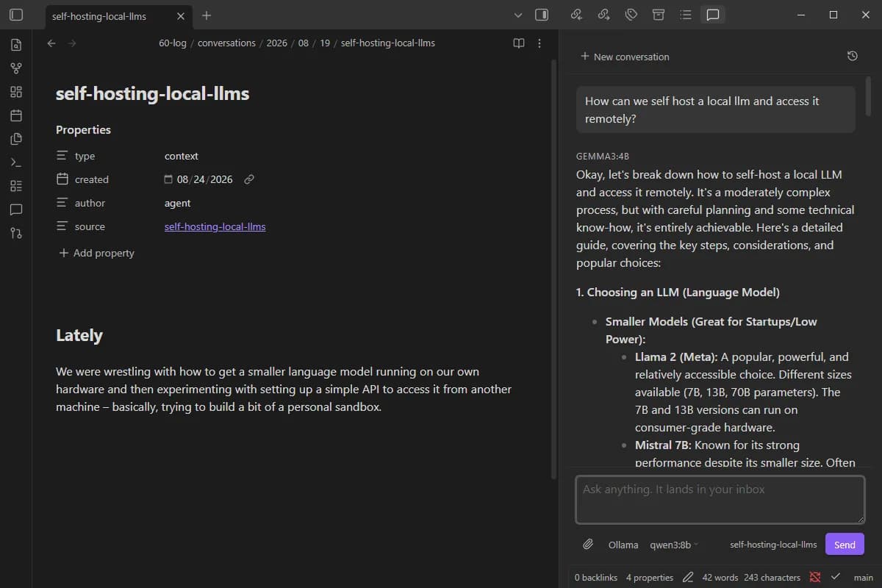
Task: Start a New conversation
Action: 625,57
